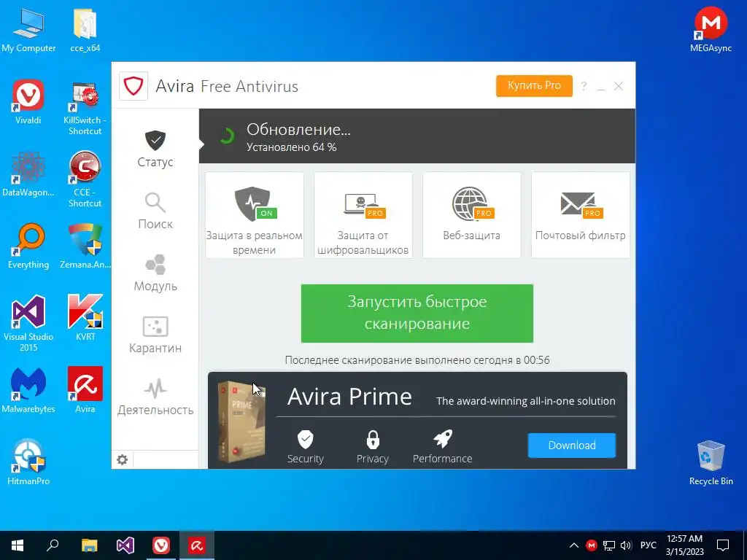Screen dimensions: 747x560
Task: Open the Почтовый фильтр PRO tile
Action: click(580, 215)
